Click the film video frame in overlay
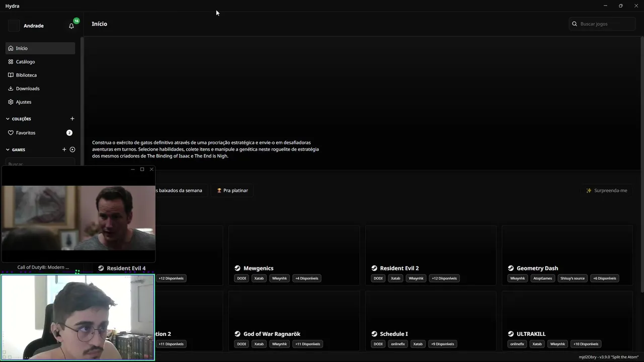Image resolution: width=644 pixels, height=362 pixels. (78, 218)
